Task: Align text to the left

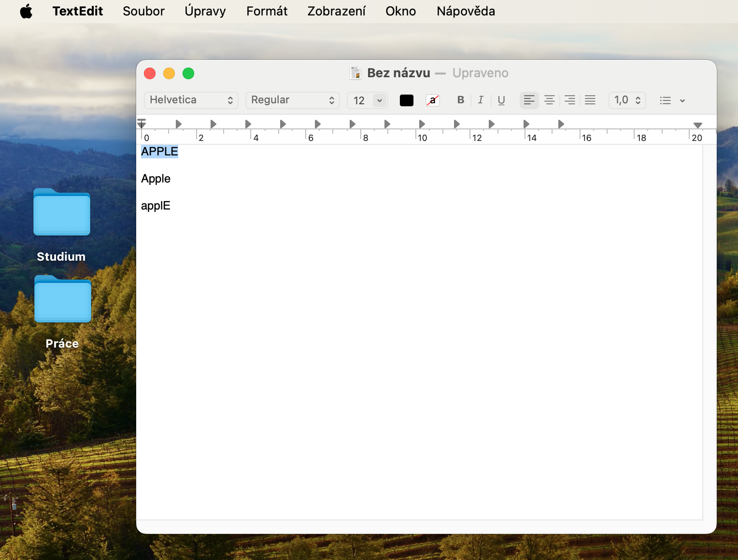Action: coord(529,100)
